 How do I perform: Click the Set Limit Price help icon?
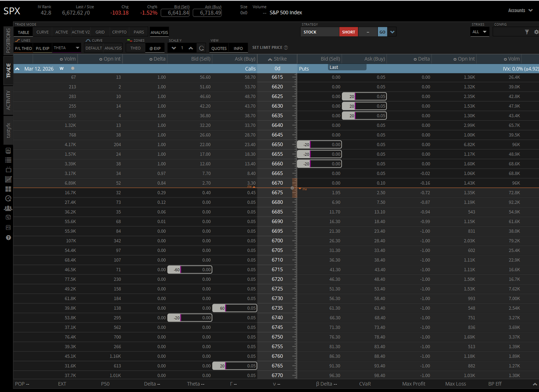pos(286,48)
